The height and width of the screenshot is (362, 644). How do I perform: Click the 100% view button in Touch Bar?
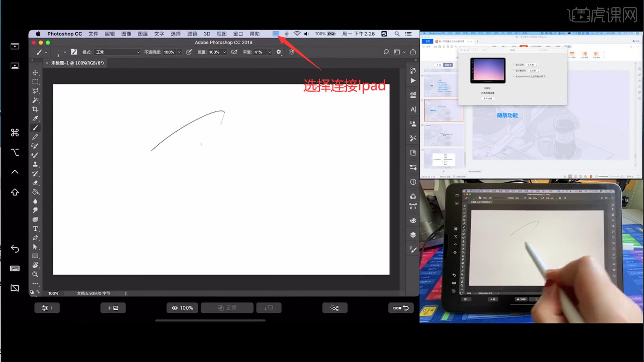(x=182, y=308)
